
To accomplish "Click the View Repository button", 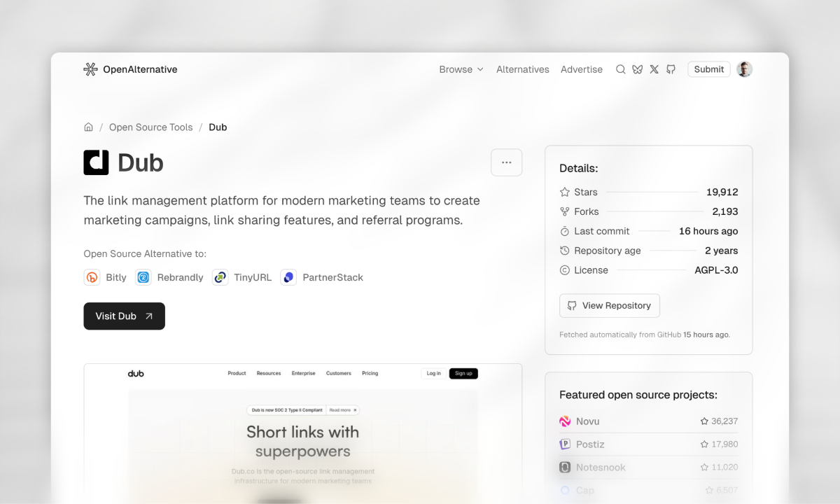I will coord(610,306).
